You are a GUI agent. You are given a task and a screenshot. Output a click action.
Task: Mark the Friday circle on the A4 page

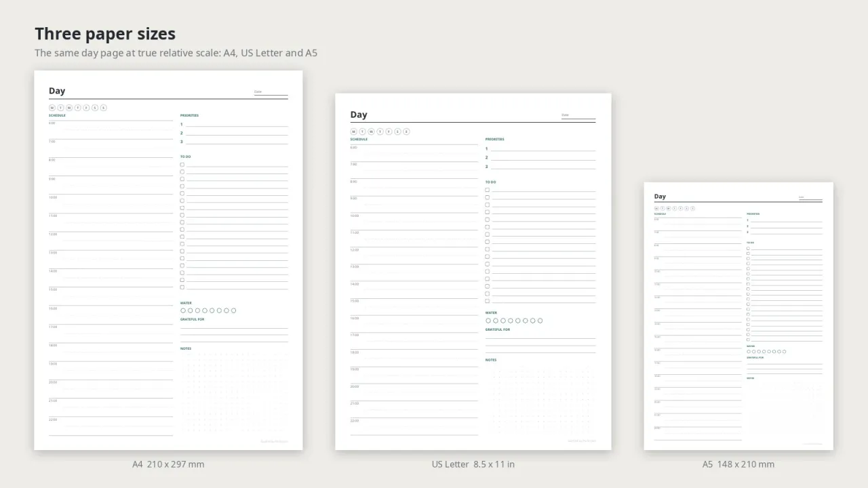point(86,108)
